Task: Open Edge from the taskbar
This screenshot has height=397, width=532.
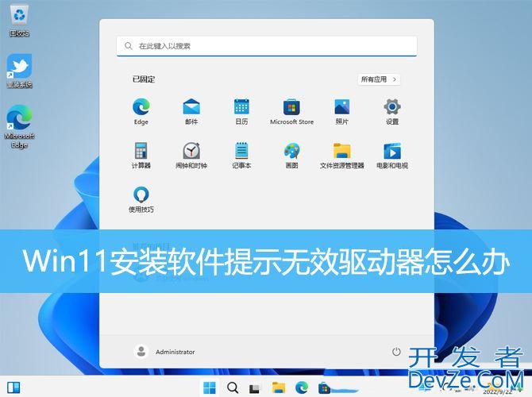Action: tap(302, 387)
